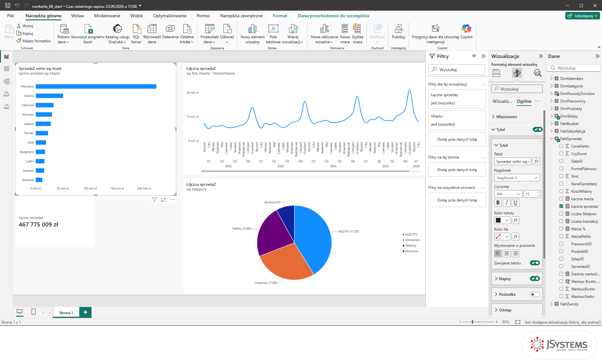The image size is (602, 364).
Task: Open the DIN font dropdown
Action: [x=508, y=194]
